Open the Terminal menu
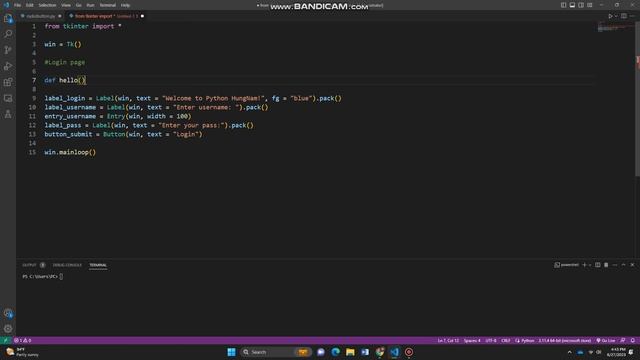 (x=108, y=5)
